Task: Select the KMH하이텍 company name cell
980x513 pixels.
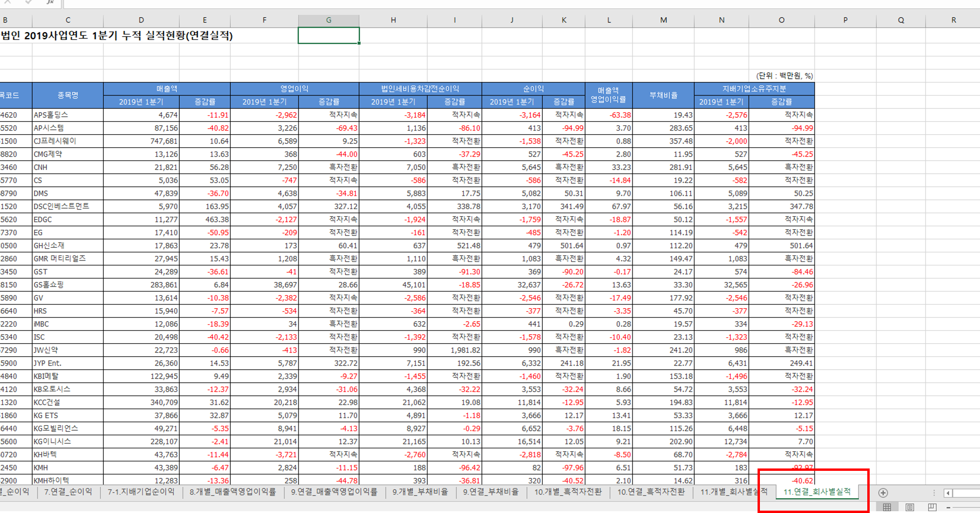Action: (x=68, y=480)
